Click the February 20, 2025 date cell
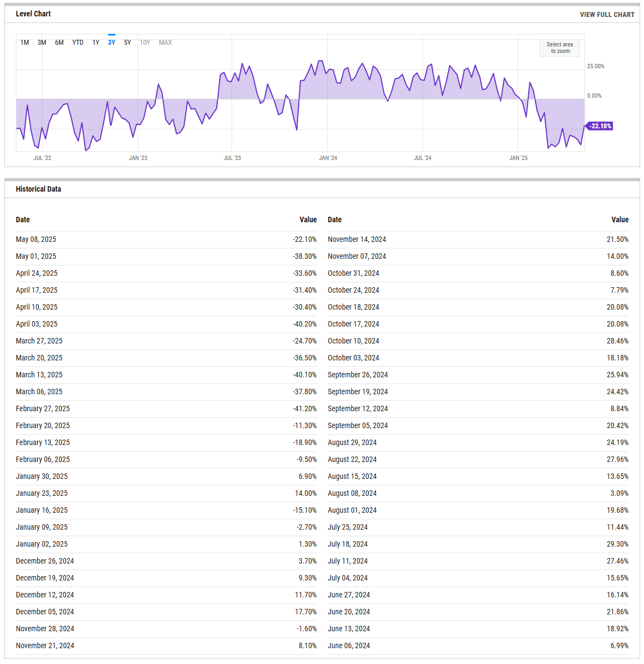The height and width of the screenshot is (664, 644). (x=43, y=425)
